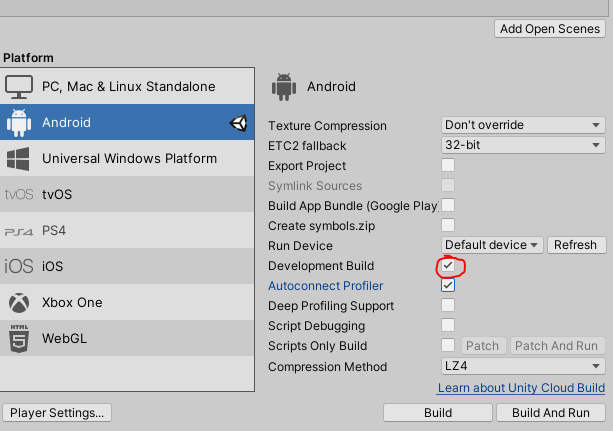Screen dimensions: 613x431
Task: Uncheck the Development Build checkbox
Action: [x=448, y=266]
